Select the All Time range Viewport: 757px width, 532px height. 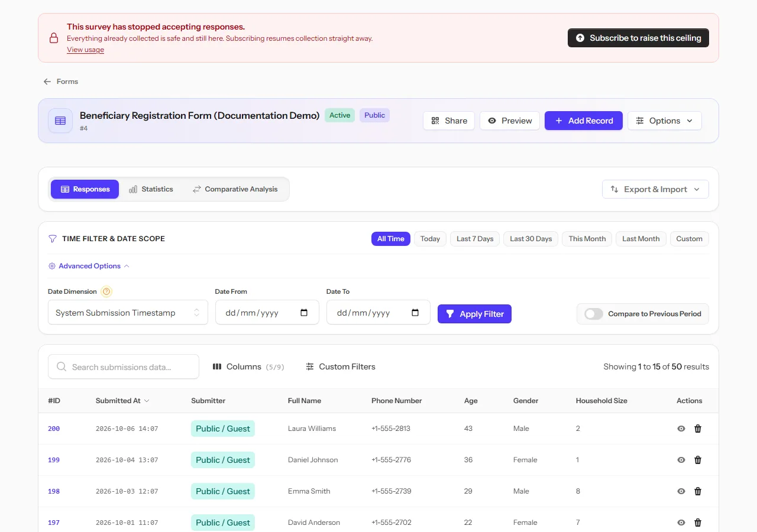(x=391, y=239)
